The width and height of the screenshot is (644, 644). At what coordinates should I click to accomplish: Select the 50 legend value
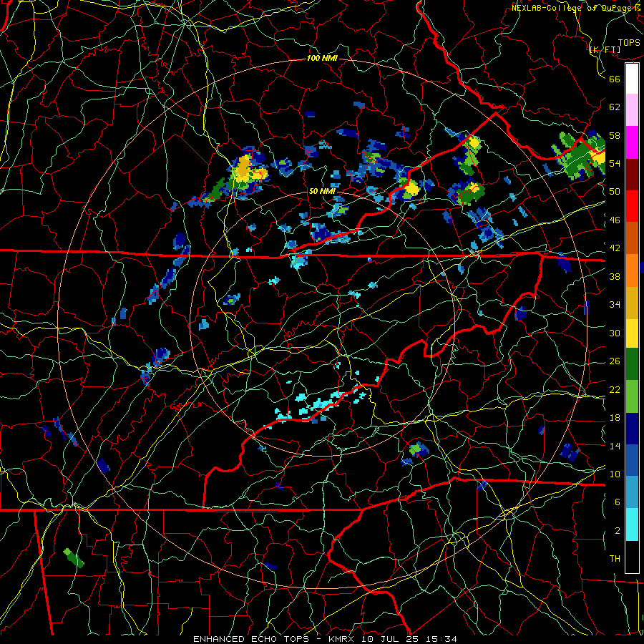point(615,192)
